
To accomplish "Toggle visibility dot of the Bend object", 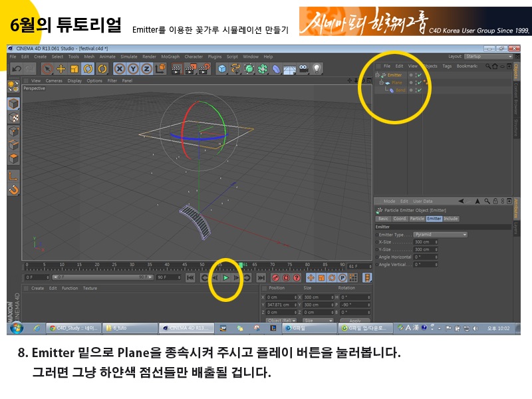I will pos(411,90).
